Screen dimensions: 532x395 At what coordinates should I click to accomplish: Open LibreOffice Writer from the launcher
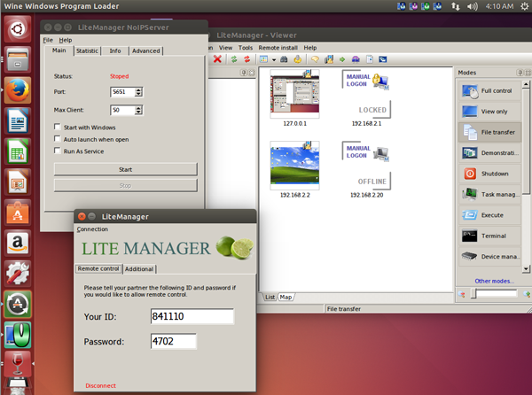[18, 120]
